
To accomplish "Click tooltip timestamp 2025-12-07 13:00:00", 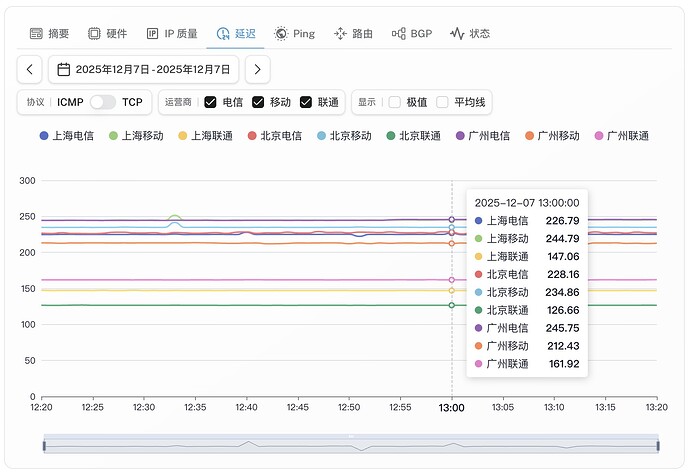I will point(527,203).
